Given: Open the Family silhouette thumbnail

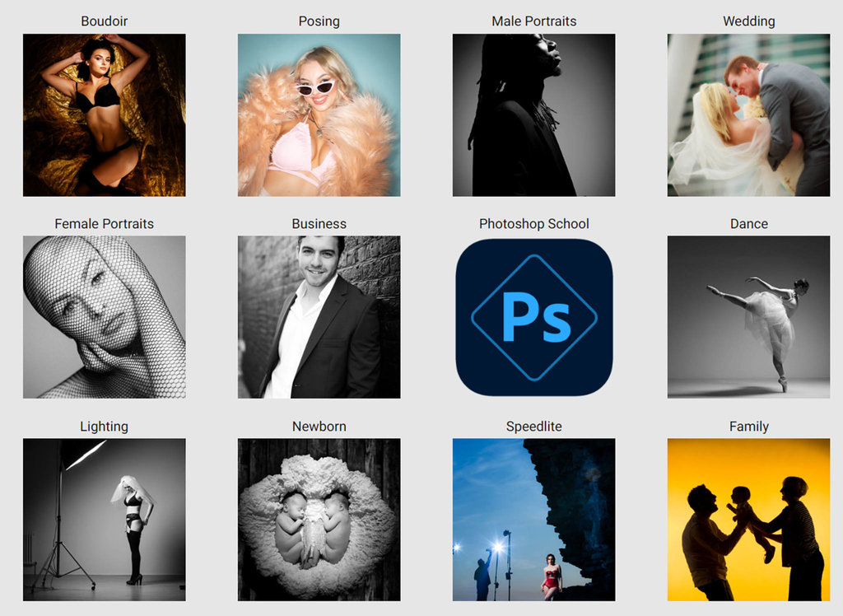Looking at the screenshot, I should pos(749,520).
